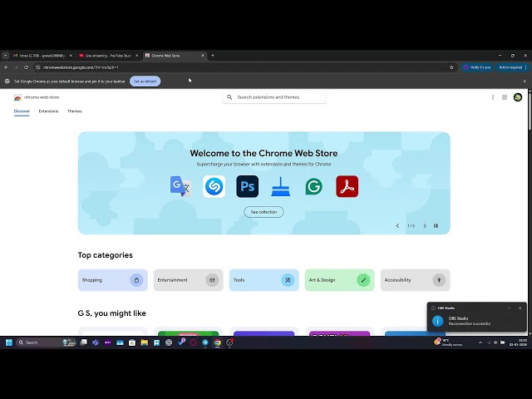Image resolution: width=532 pixels, height=399 pixels.
Task: Close the OBS Studio notification
Action: coord(520,308)
